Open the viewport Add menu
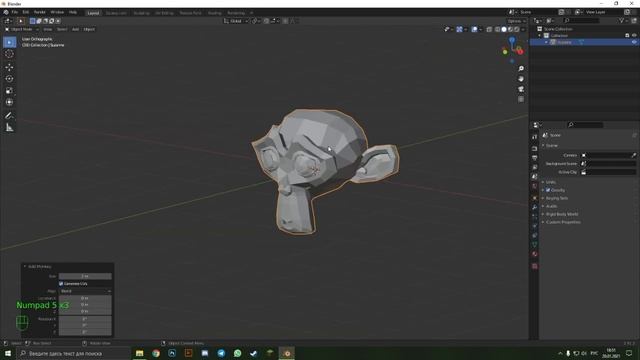This screenshot has height=360, width=640. [x=75, y=29]
